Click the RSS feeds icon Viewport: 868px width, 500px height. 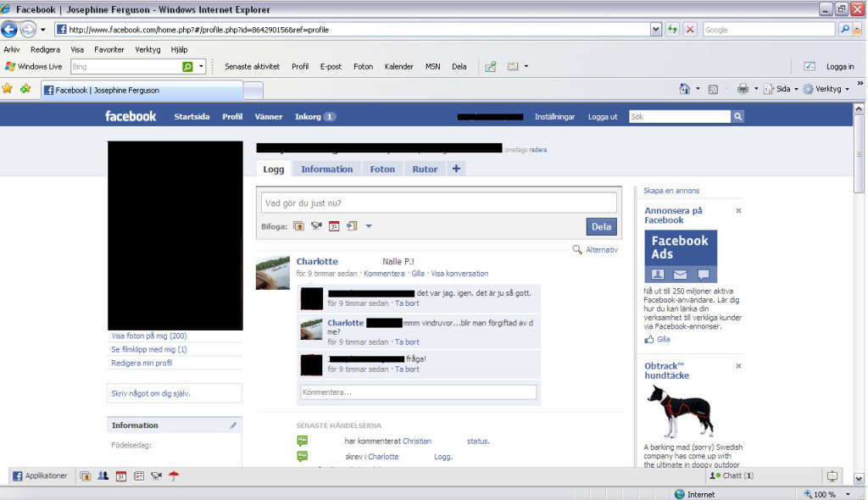(713, 89)
